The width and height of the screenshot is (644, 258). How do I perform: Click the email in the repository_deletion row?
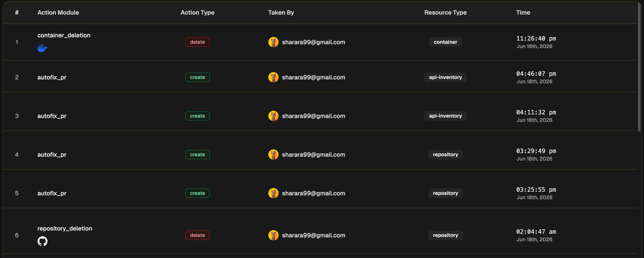(313, 235)
